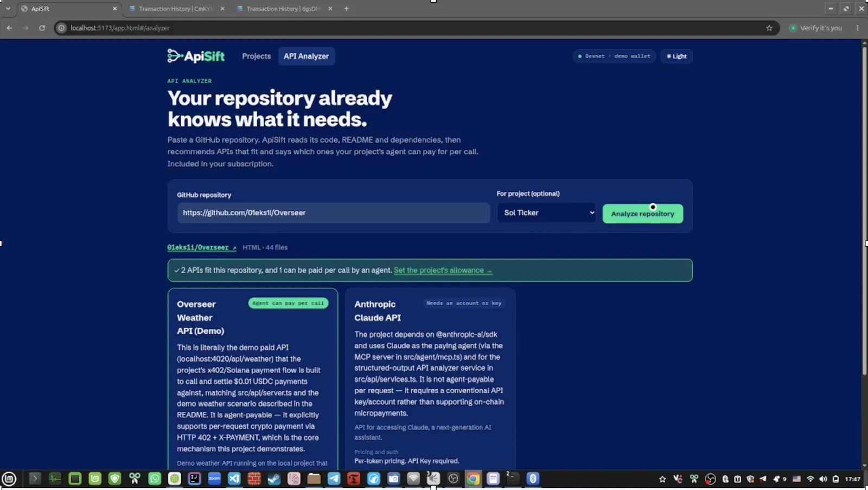The width and height of the screenshot is (868, 490).
Task: Click the Analyze repository button
Action: coord(642,214)
